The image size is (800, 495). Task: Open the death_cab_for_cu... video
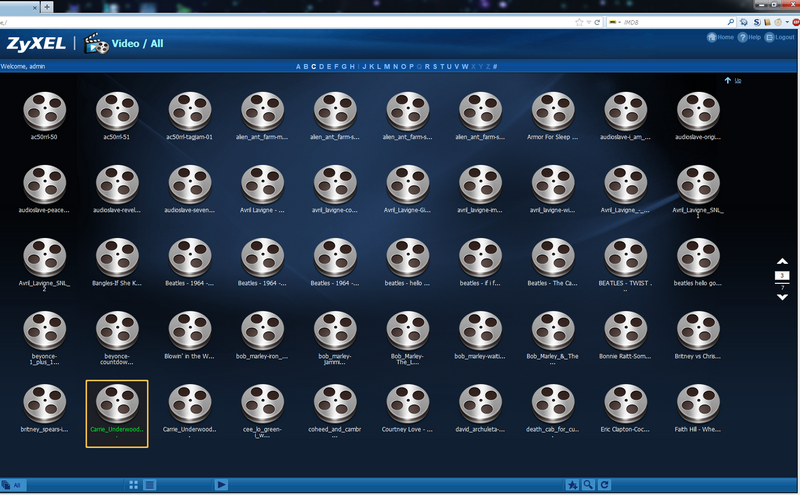pyautogui.click(x=553, y=411)
